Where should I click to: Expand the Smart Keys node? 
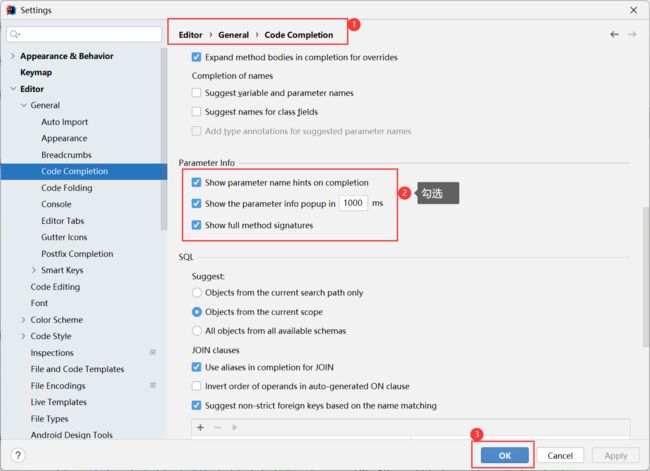click(34, 270)
